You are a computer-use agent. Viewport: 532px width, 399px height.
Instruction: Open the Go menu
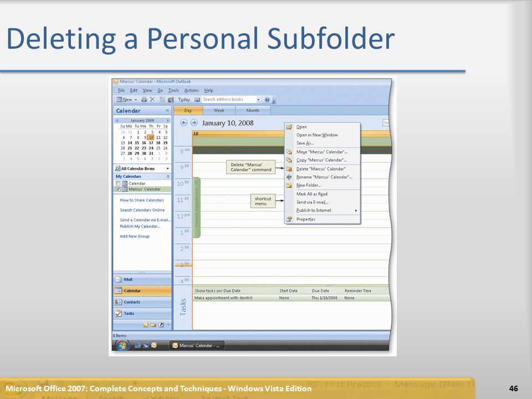160,90
